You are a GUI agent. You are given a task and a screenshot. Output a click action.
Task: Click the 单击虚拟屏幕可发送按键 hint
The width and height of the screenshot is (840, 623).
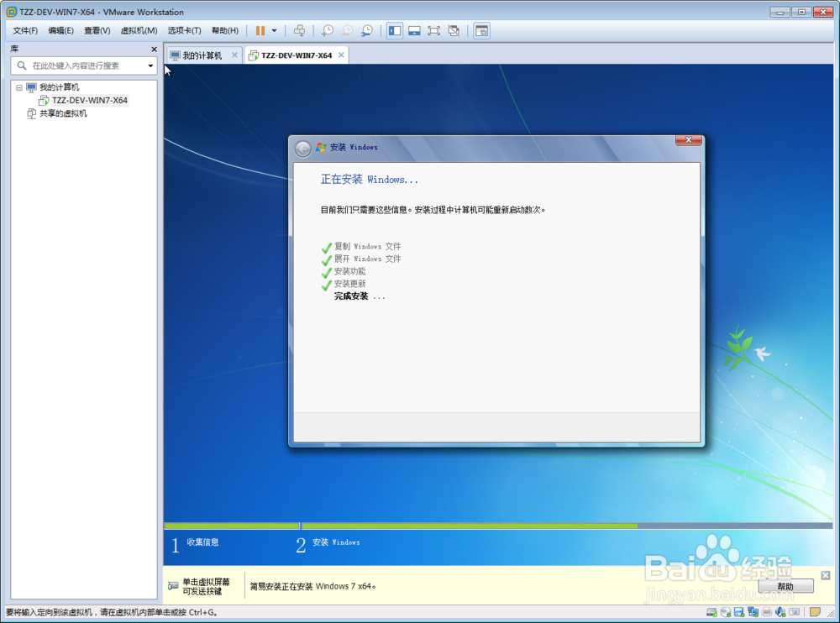pos(206,586)
